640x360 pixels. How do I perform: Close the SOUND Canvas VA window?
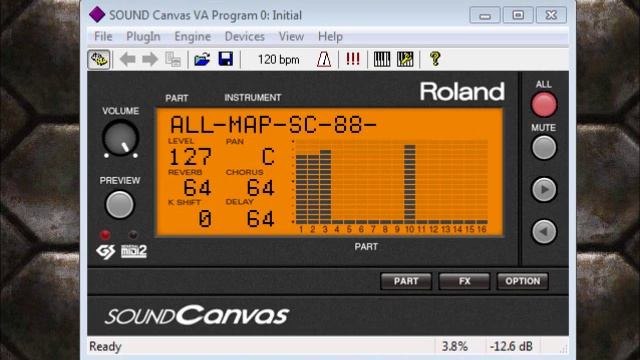coord(551,16)
